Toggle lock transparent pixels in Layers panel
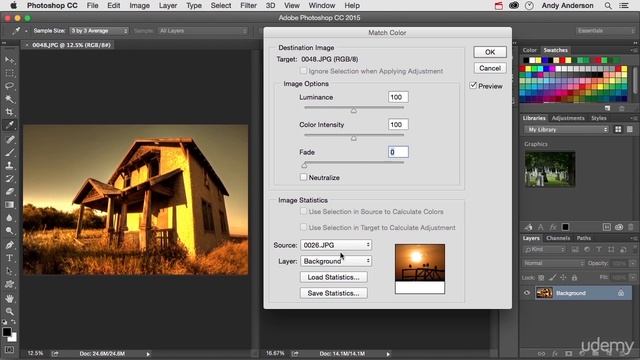This screenshot has width=640, height=360. (541, 278)
